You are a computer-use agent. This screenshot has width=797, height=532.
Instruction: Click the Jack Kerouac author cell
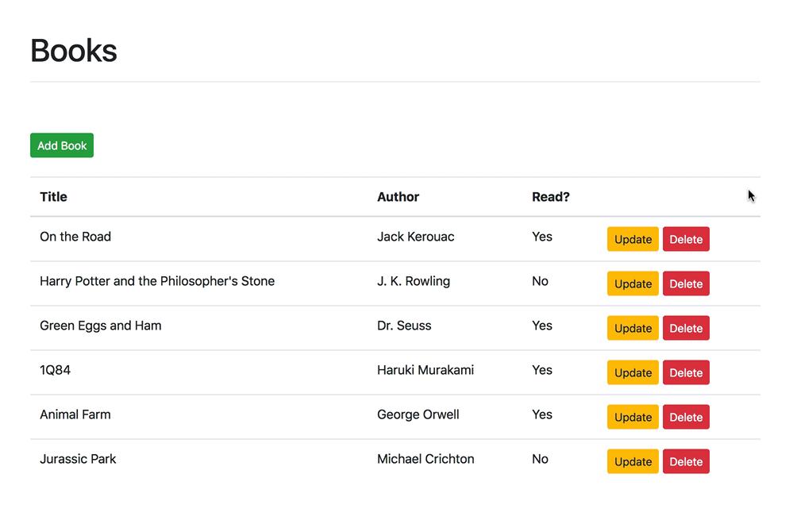pyautogui.click(x=416, y=237)
